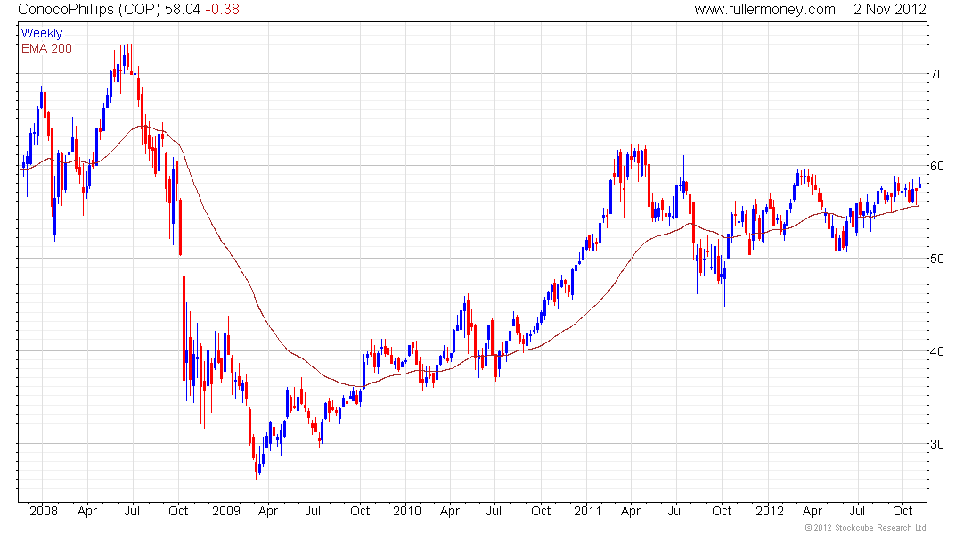Click the Apr label within year 2012
The image size is (980, 535).
[812, 511]
